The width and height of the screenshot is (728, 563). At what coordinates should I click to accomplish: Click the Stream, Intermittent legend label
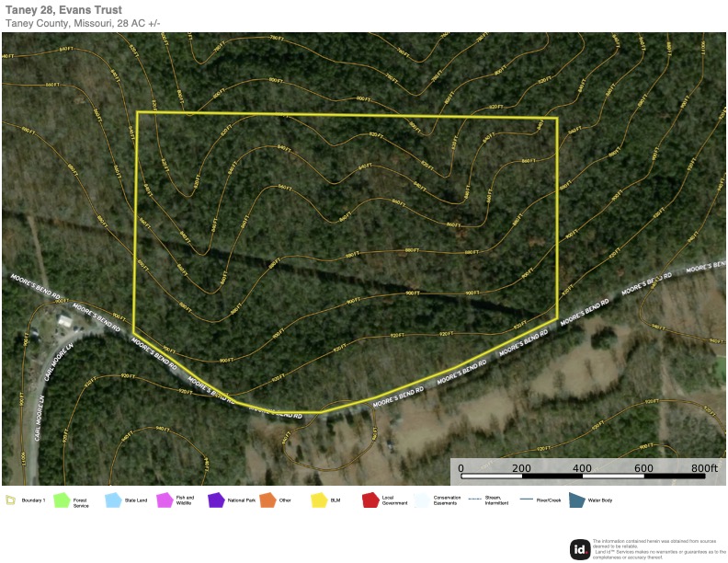click(498, 500)
